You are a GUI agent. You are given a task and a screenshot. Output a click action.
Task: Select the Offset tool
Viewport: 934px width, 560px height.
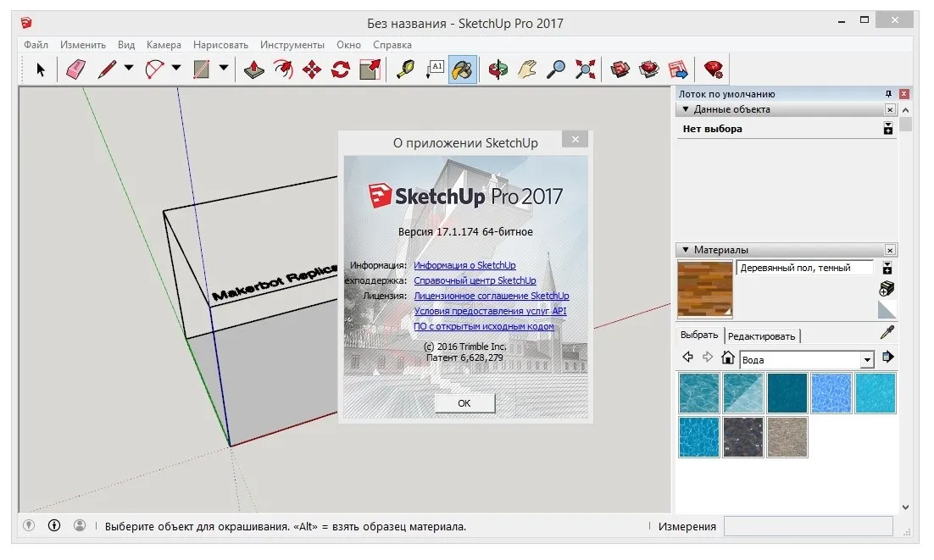(284, 69)
